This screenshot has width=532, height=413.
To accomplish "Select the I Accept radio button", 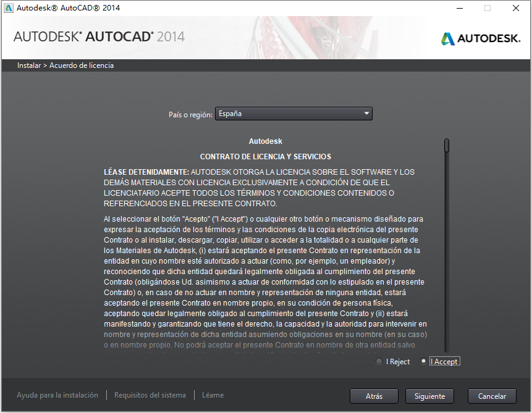I will 423,362.
